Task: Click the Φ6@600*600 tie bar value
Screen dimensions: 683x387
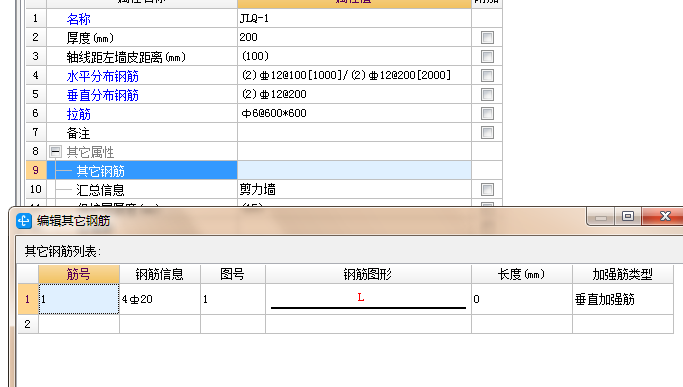Action: 354,113
